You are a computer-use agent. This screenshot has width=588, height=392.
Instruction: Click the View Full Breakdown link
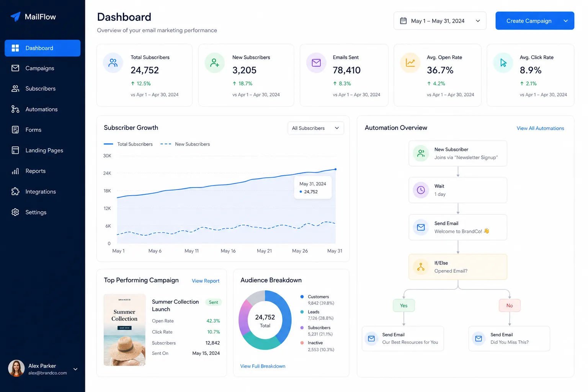pyautogui.click(x=263, y=366)
